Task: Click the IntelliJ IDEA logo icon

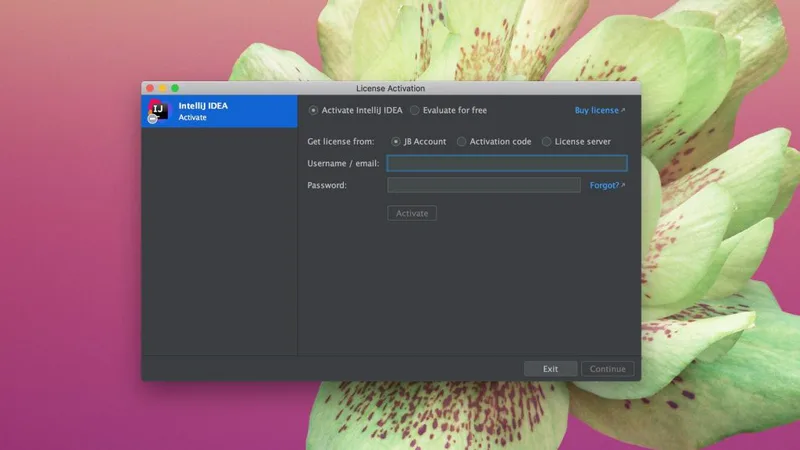Action: click(x=158, y=111)
